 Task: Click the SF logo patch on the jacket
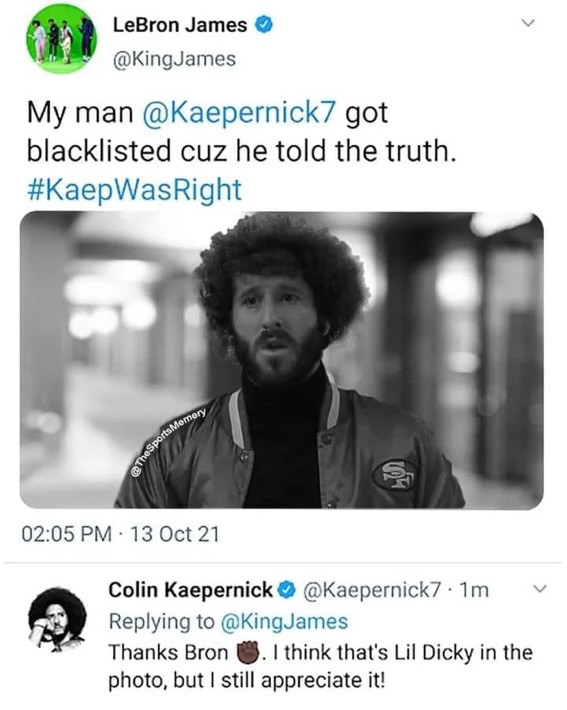pyautogui.click(x=395, y=475)
